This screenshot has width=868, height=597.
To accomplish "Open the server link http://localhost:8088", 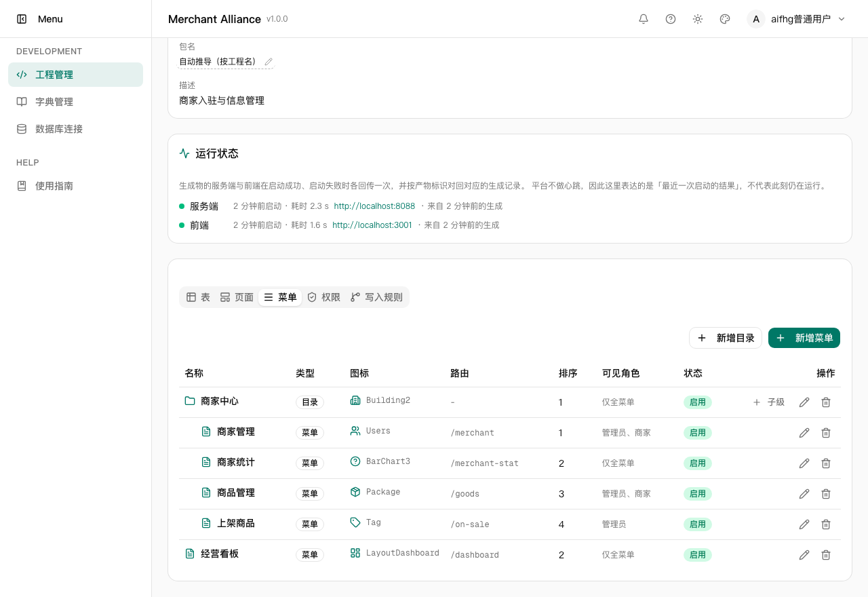I will 374,206.
